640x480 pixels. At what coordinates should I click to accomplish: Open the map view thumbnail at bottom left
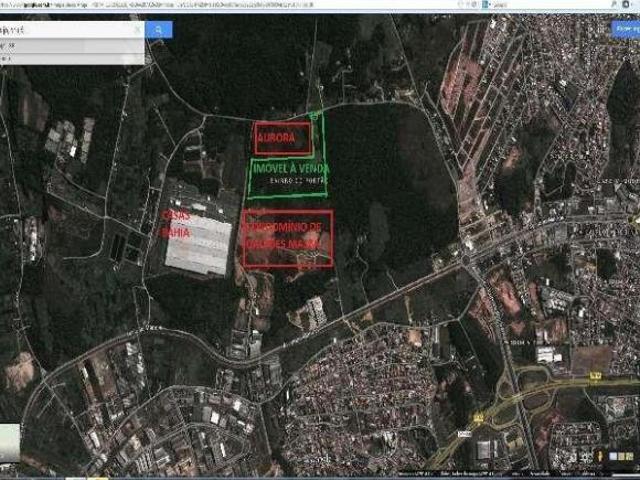click(x=10, y=441)
